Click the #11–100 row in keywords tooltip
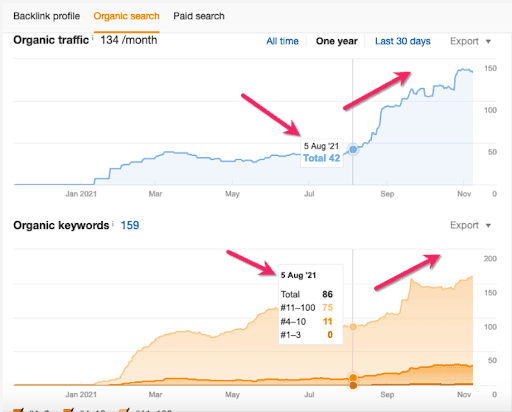 click(x=307, y=308)
